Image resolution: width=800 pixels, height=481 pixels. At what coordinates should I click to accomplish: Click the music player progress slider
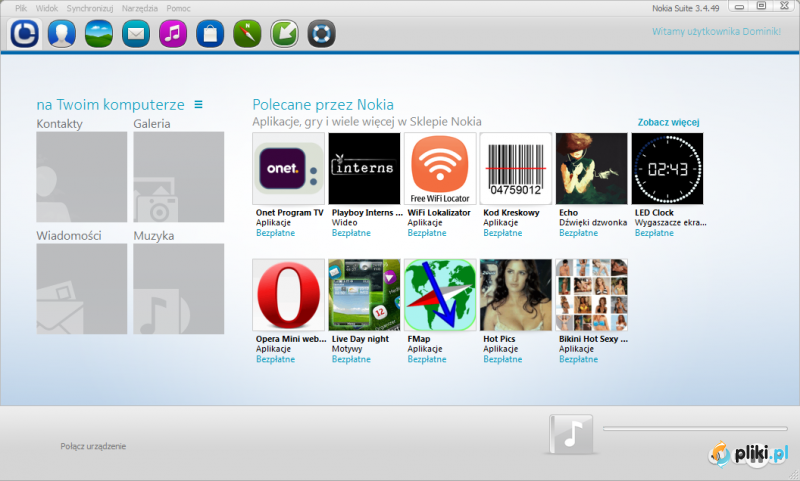pyautogui.click(x=695, y=428)
